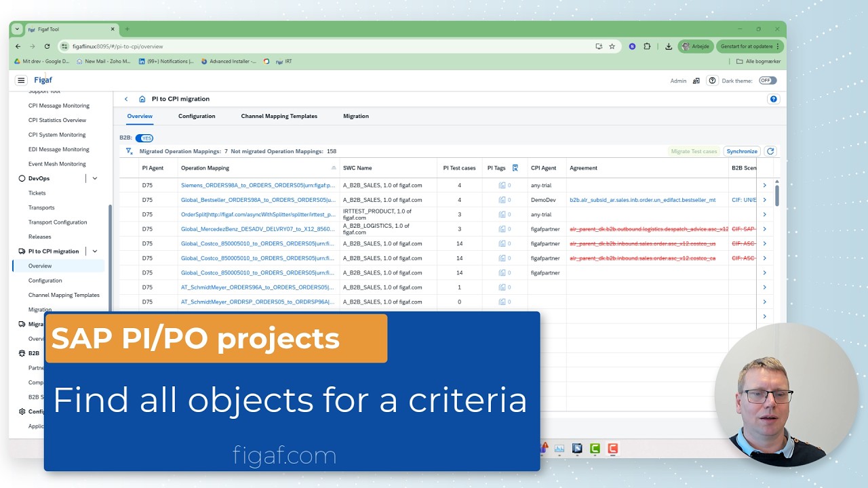Open Transport Configuration in sidebar
The width and height of the screenshot is (868, 488).
(x=58, y=222)
